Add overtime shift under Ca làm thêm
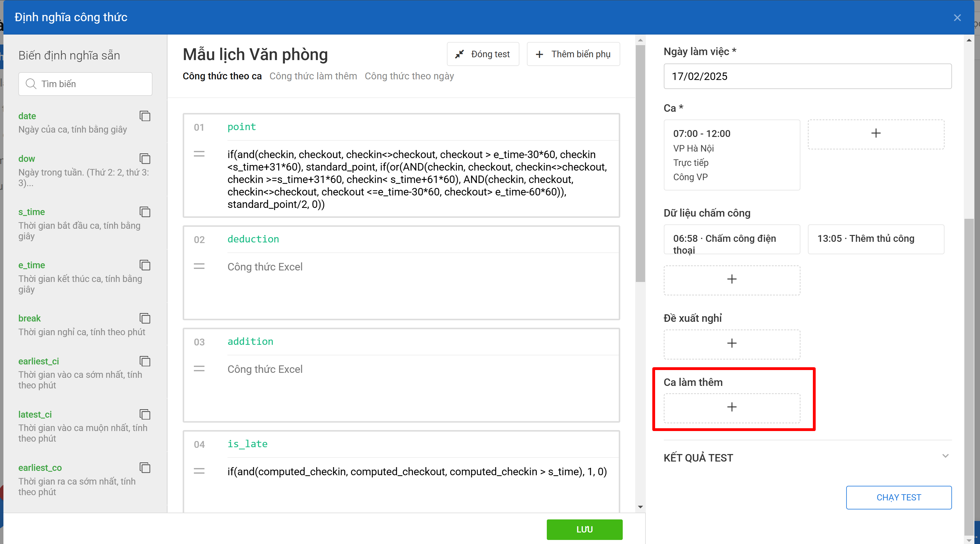980x544 pixels. [x=731, y=407]
